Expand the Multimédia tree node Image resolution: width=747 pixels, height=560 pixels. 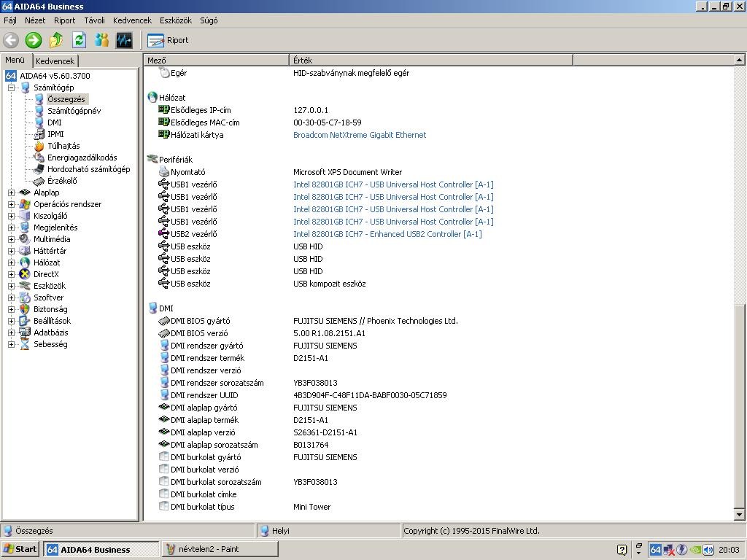click(11, 239)
